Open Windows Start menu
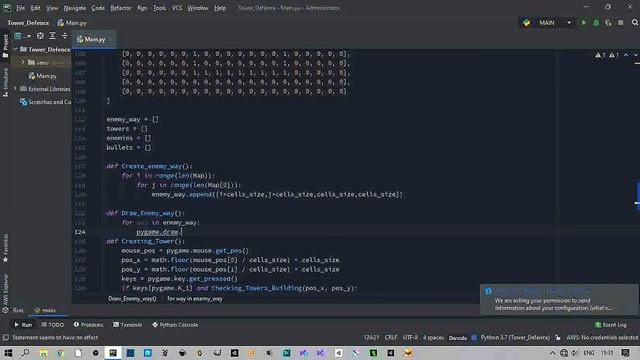 8,353
